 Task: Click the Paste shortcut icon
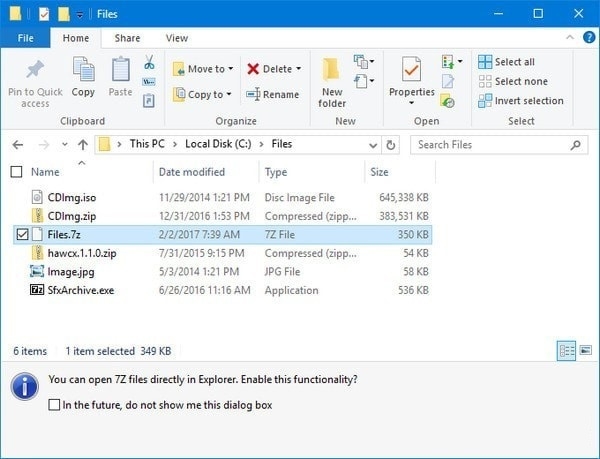click(148, 101)
